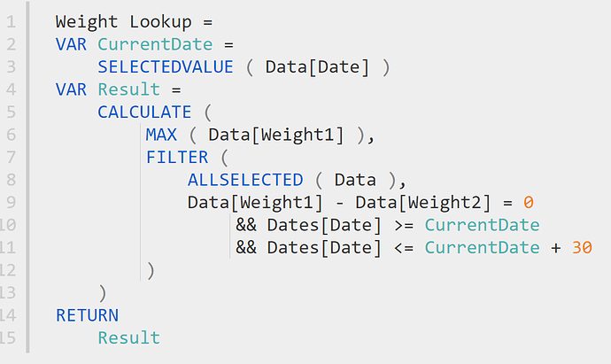Click the CALCULATE keyword on line 5
611x364 pixels.
(144, 112)
